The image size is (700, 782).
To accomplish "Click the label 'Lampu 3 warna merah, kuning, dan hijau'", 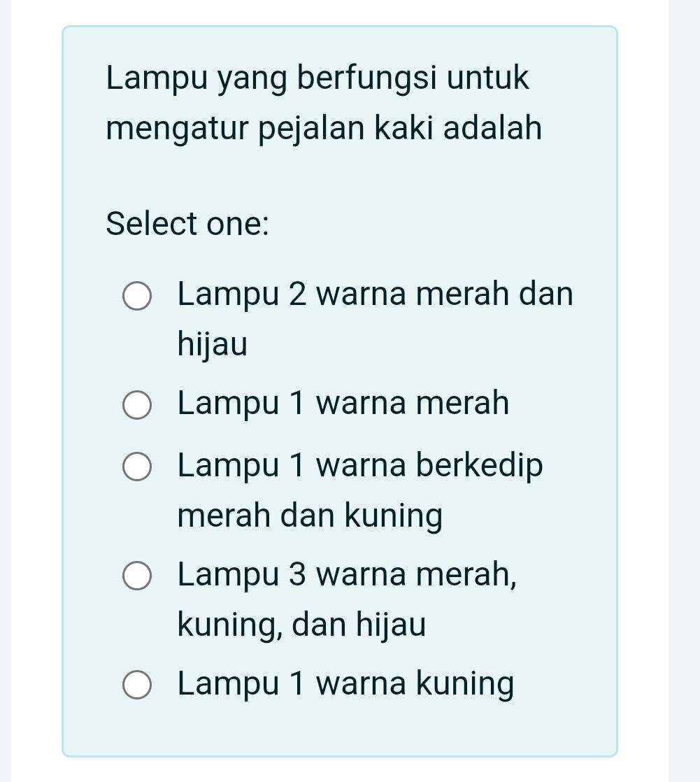I will pyautogui.click(x=348, y=575).
